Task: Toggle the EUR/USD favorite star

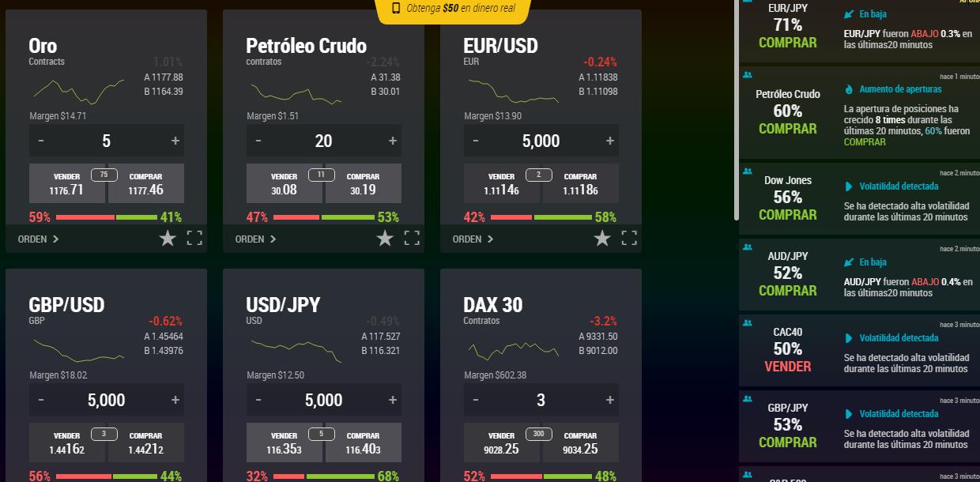Action: click(602, 237)
